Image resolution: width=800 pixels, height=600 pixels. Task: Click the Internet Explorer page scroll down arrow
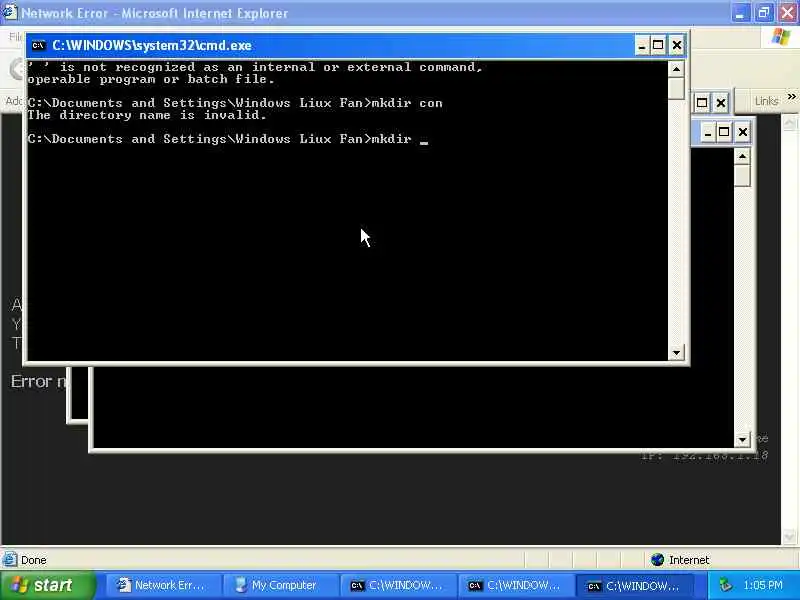click(x=789, y=536)
